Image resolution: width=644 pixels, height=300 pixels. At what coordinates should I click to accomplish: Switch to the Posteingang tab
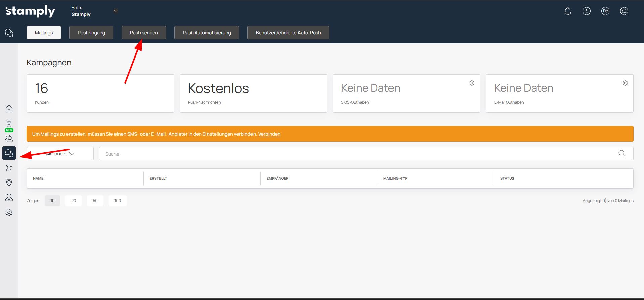91,33
